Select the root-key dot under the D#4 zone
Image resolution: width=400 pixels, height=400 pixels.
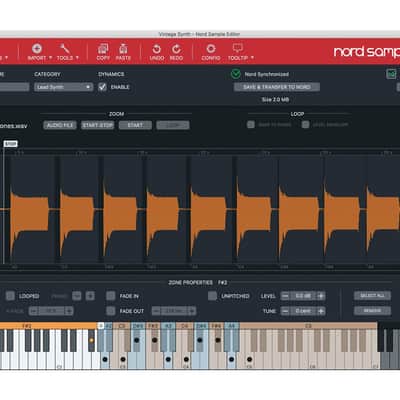point(200,340)
